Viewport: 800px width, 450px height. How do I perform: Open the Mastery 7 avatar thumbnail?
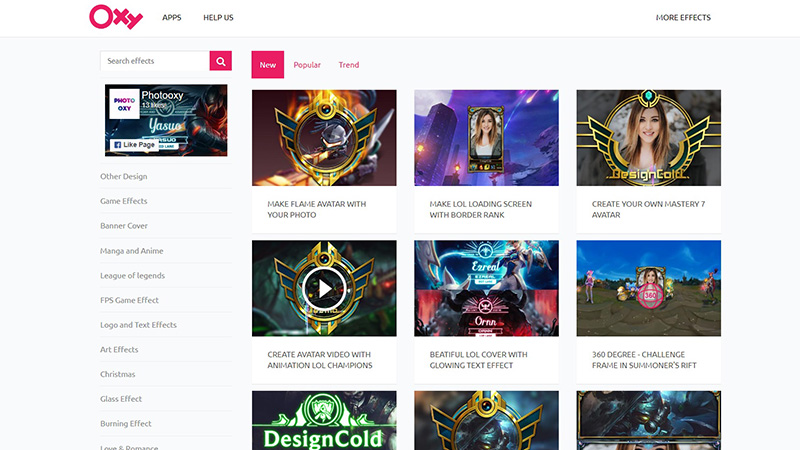coord(648,138)
